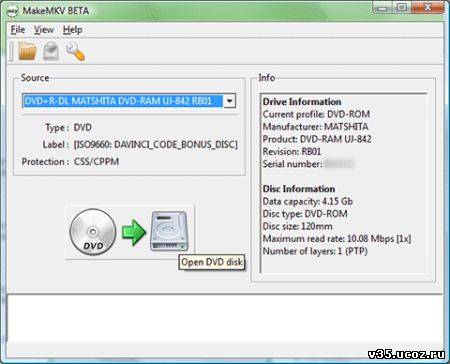Click the Disc Information heading
This screenshot has height=364, width=450.
(x=299, y=189)
